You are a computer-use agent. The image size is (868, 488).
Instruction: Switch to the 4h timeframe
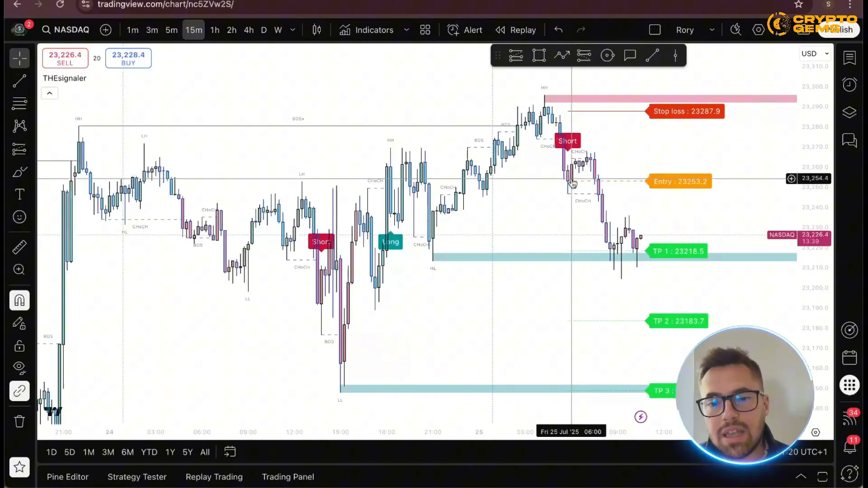pos(249,30)
